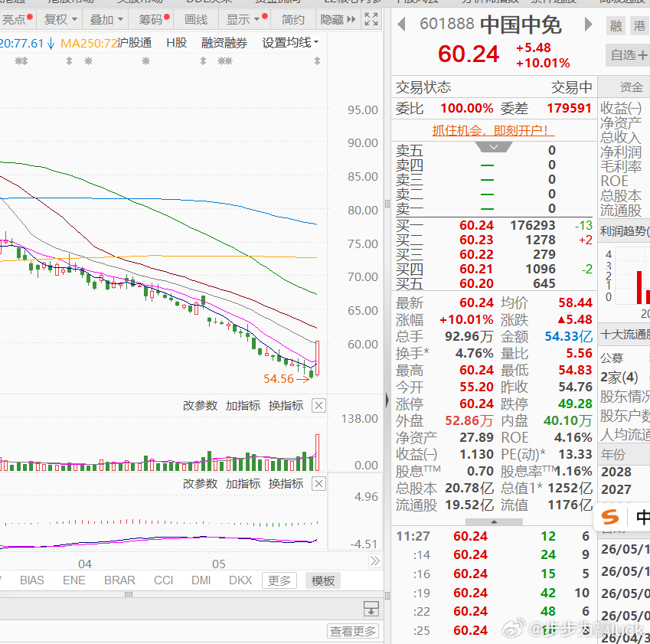Select the DMI indicator tab
Screen dimensions: 650x644
pos(201,580)
